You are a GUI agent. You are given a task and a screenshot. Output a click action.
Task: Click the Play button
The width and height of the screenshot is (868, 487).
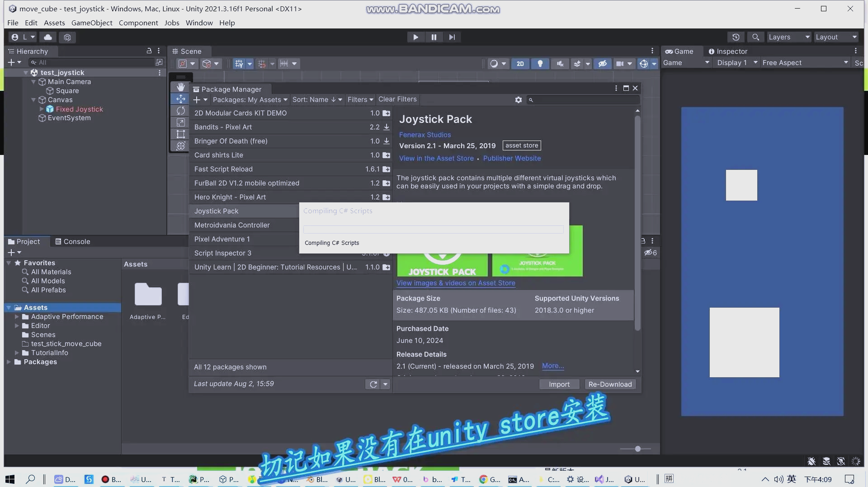click(x=415, y=37)
